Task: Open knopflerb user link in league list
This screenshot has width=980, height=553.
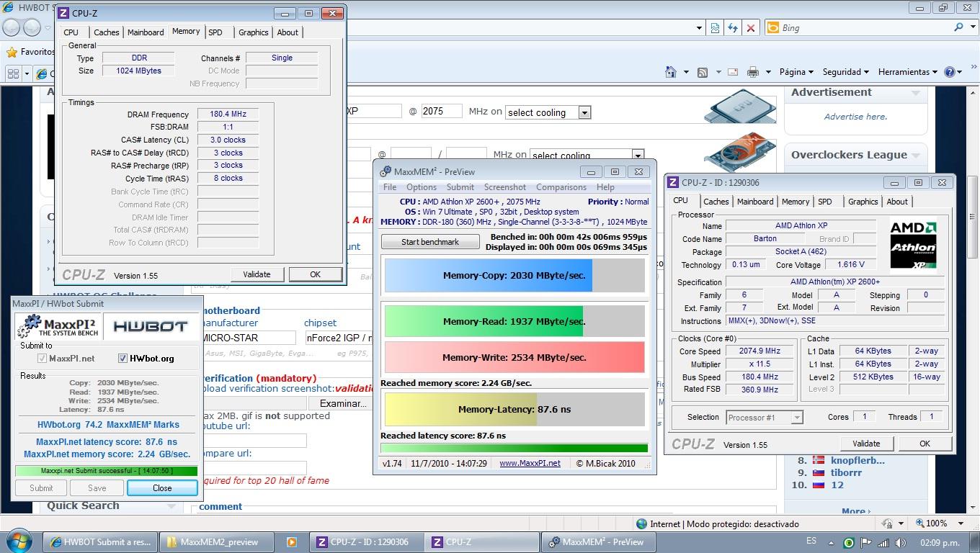Action: pos(857,460)
